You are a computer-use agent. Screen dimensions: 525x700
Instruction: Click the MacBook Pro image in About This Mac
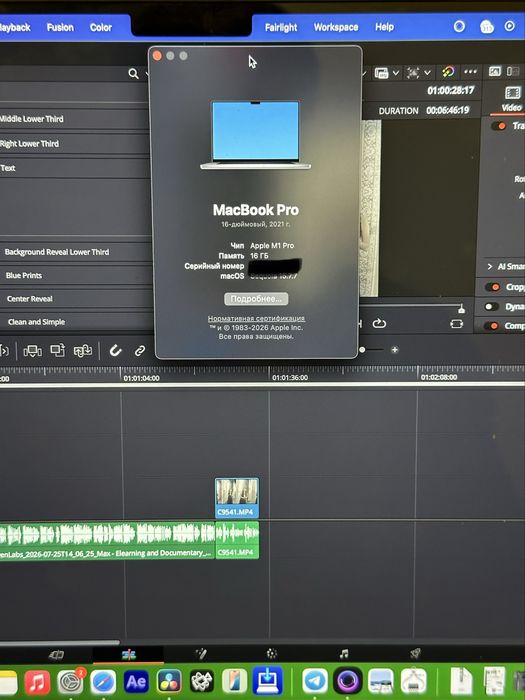255,135
